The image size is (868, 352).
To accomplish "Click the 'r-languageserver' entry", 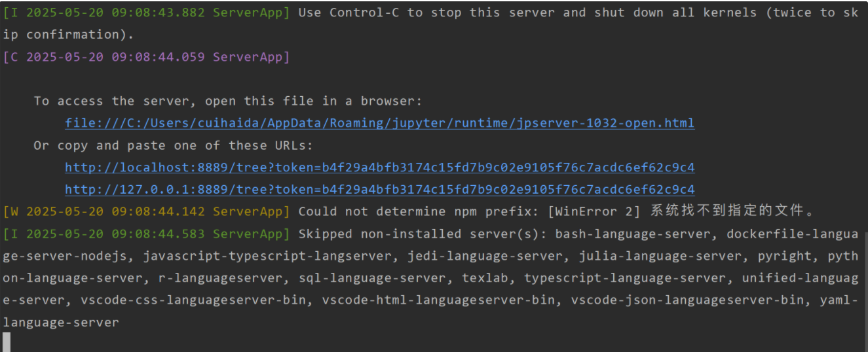I will [220, 278].
